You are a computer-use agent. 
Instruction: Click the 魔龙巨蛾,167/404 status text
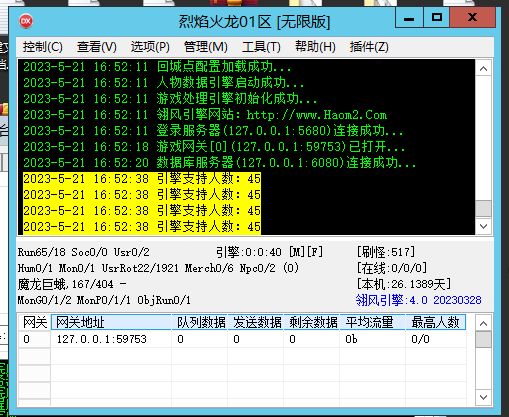[x=66, y=284]
